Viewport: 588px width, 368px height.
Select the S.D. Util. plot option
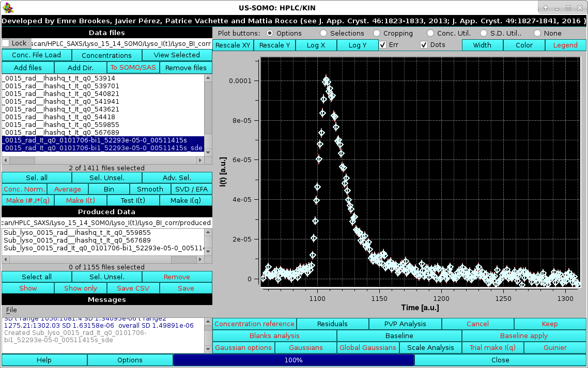point(483,33)
